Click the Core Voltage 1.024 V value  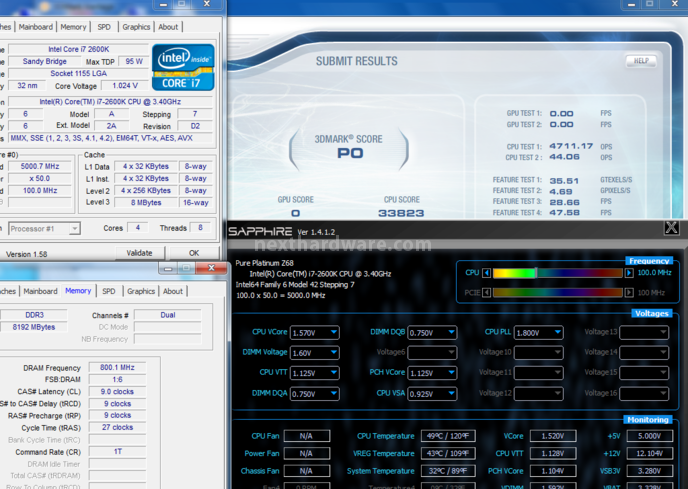click(x=125, y=86)
